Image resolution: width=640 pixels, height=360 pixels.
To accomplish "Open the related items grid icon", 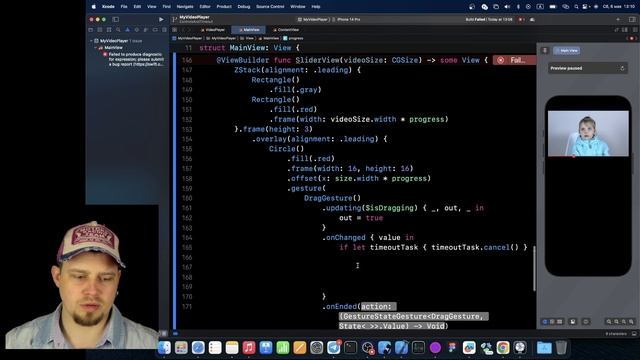I will (x=175, y=30).
